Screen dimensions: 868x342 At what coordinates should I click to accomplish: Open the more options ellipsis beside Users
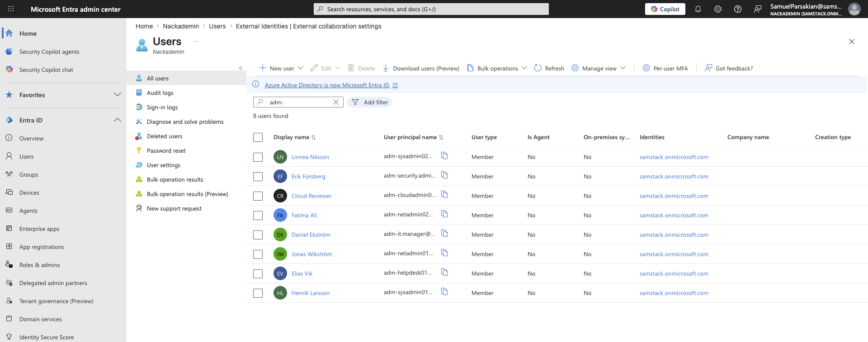click(x=196, y=42)
